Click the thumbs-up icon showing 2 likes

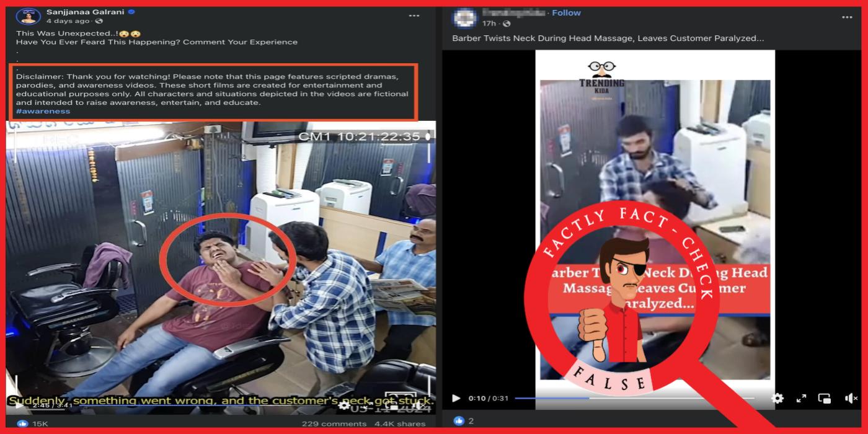459,421
